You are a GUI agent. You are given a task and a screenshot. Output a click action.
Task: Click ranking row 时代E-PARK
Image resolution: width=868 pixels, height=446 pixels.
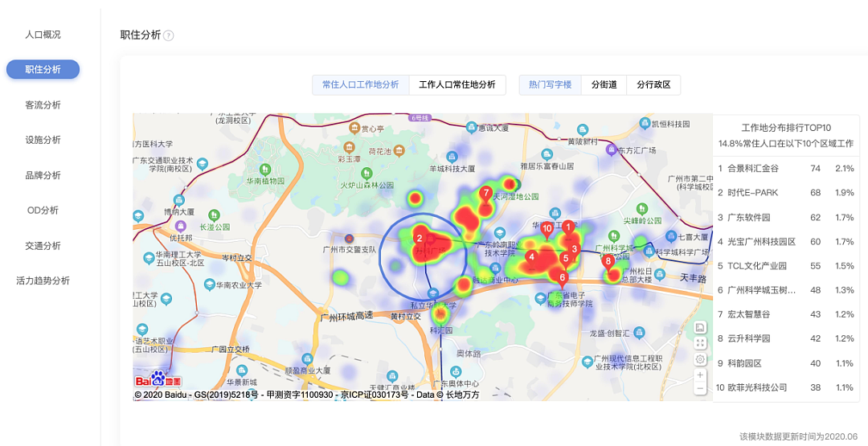[786, 193]
